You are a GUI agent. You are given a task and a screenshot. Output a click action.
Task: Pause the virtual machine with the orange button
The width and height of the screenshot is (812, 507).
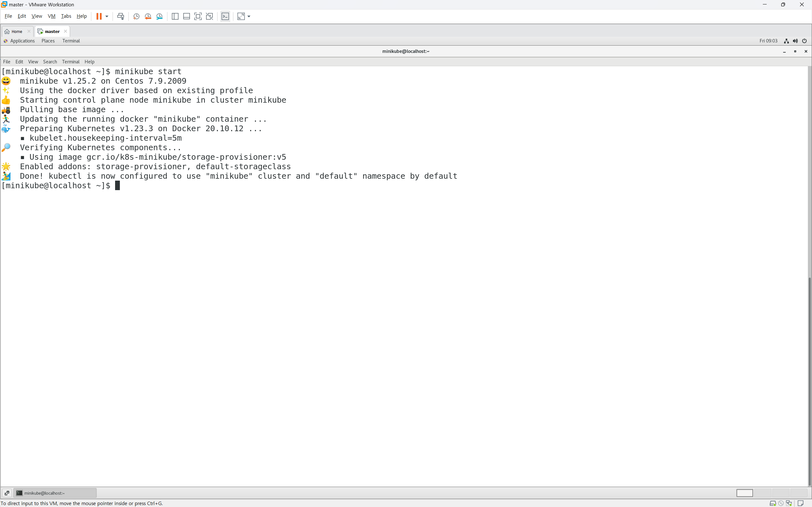tap(99, 16)
